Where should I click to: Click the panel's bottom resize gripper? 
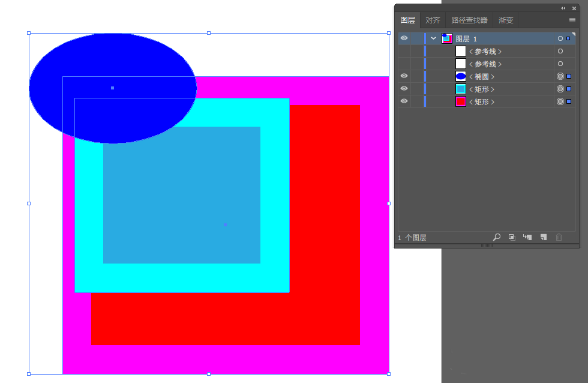pyautogui.click(x=487, y=246)
